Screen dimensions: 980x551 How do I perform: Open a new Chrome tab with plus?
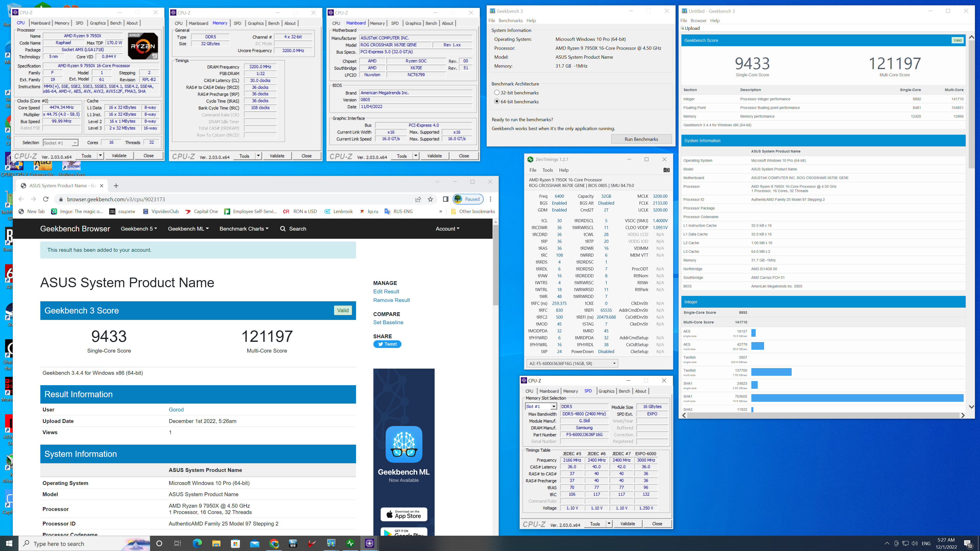pos(116,185)
